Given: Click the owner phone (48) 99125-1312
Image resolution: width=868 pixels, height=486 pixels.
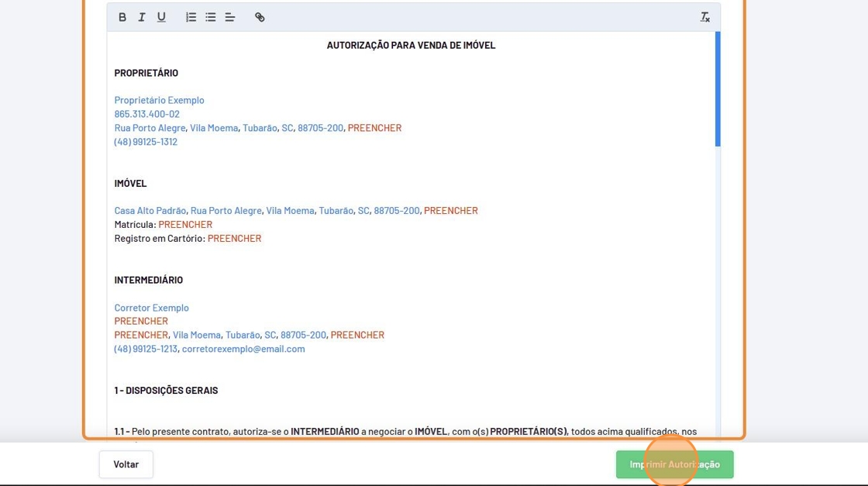Looking at the screenshot, I should (x=146, y=142).
